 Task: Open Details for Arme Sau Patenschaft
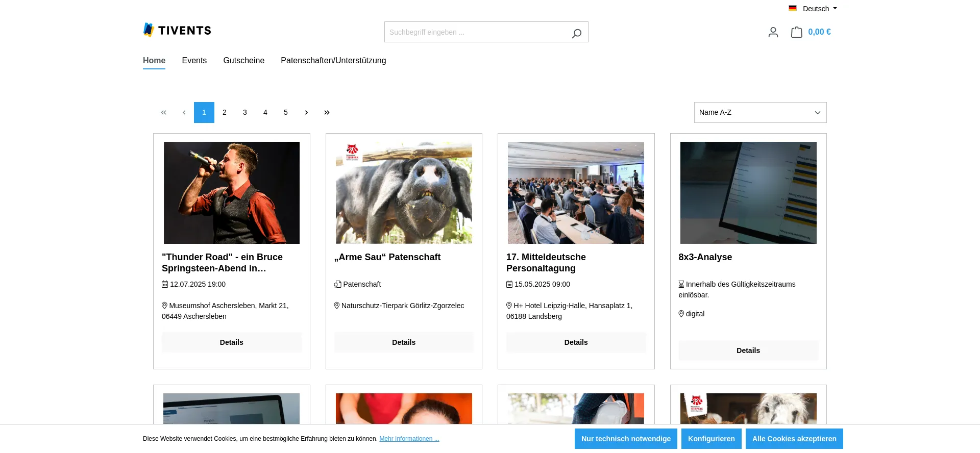click(404, 342)
